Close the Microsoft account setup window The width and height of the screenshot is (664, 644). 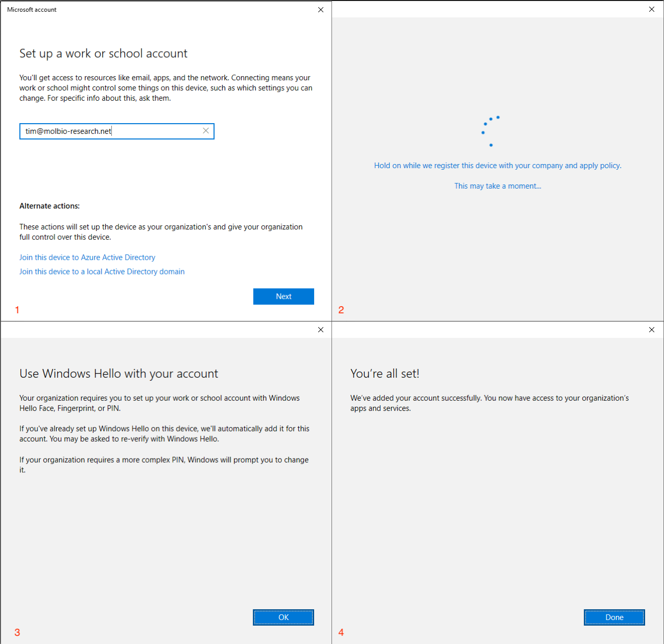(x=321, y=10)
